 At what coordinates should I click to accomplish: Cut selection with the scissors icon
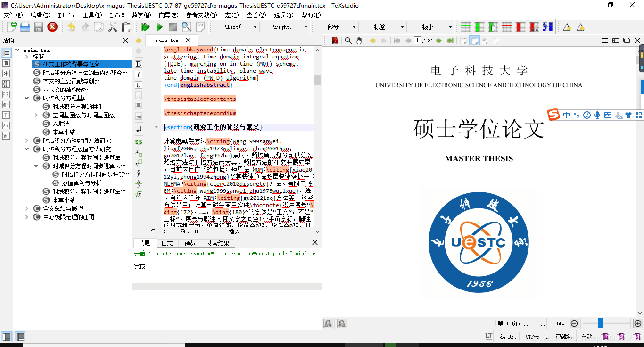(x=112, y=27)
